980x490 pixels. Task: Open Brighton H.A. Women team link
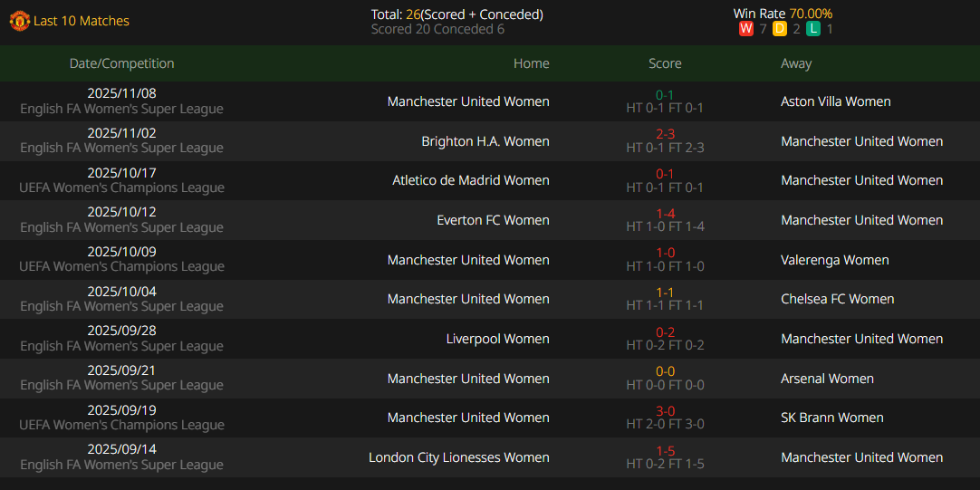click(485, 141)
